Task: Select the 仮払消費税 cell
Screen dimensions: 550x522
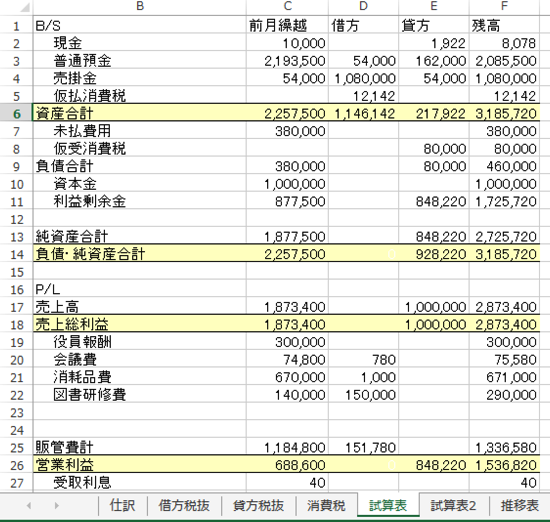Action: click(140, 95)
